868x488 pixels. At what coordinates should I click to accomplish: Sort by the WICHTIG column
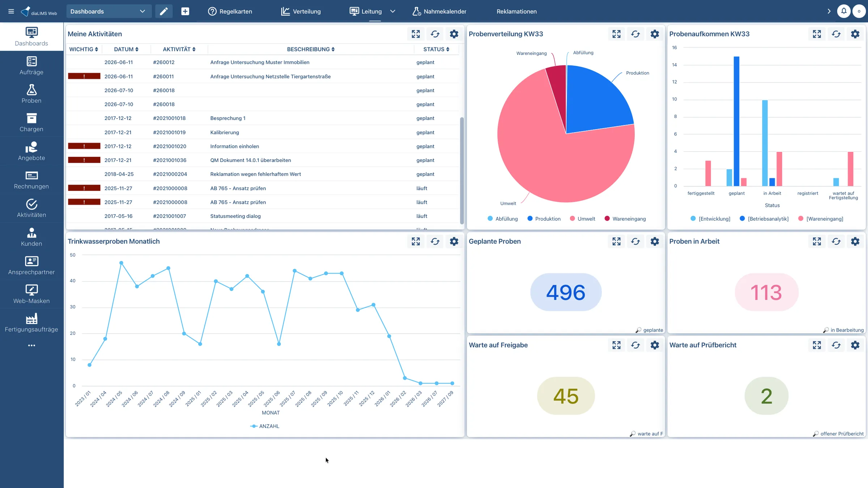click(84, 49)
